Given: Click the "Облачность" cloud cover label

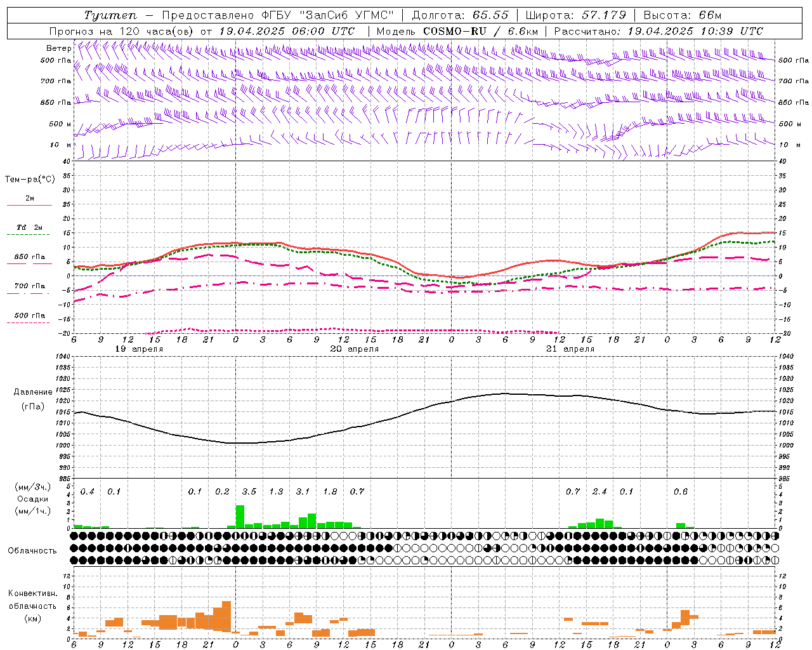Looking at the screenshot, I should tap(32, 551).
